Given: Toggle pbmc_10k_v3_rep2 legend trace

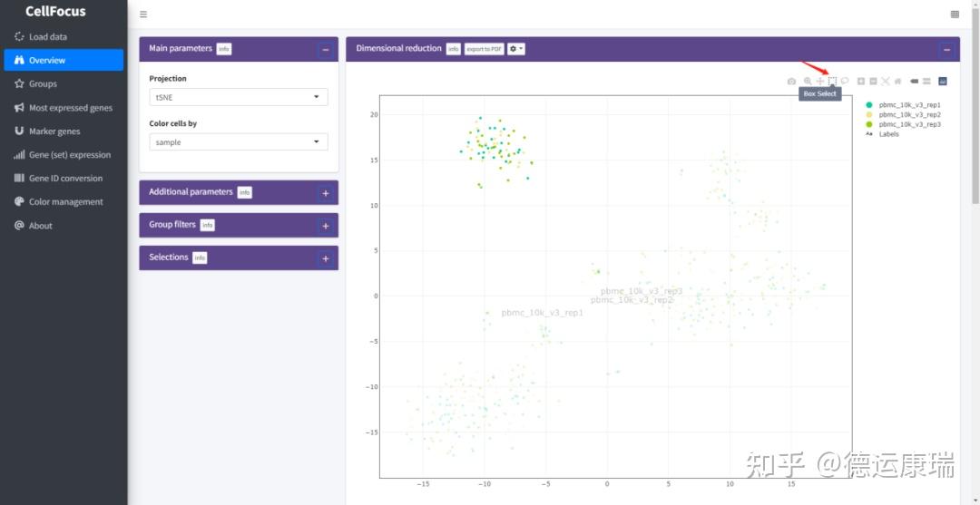Looking at the screenshot, I should coord(909,115).
